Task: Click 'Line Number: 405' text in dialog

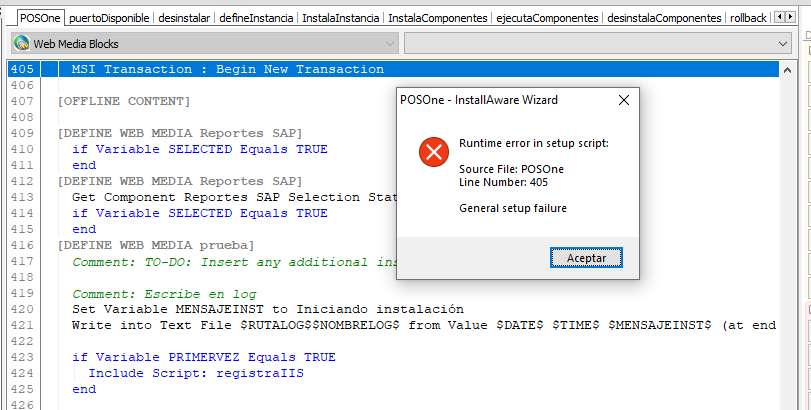Action: [503, 183]
